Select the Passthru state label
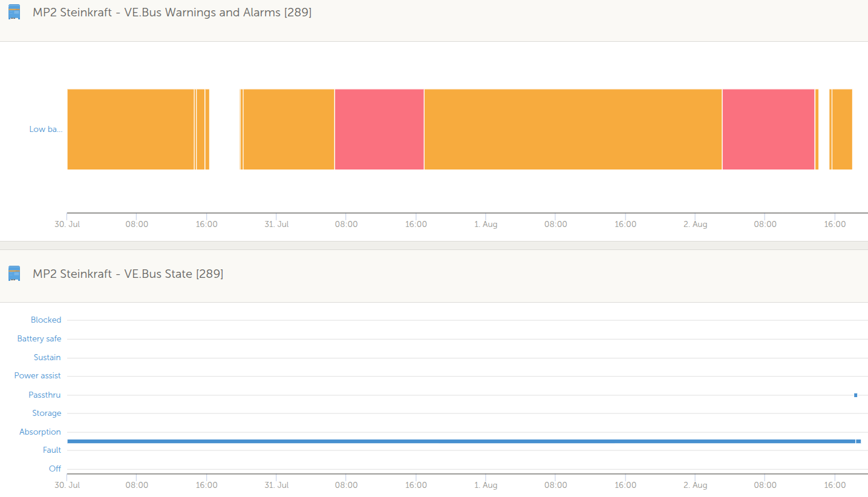The height and width of the screenshot is (497, 868). [45, 395]
